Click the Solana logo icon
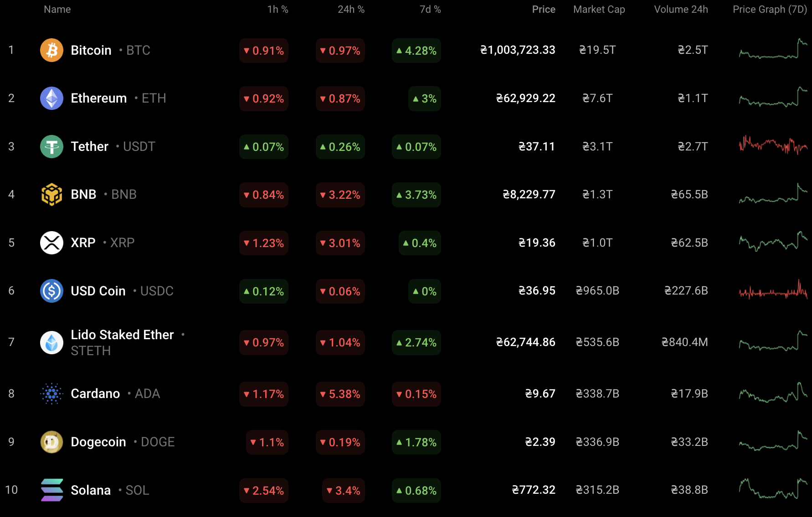The width and height of the screenshot is (812, 517). (x=51, y=490)
